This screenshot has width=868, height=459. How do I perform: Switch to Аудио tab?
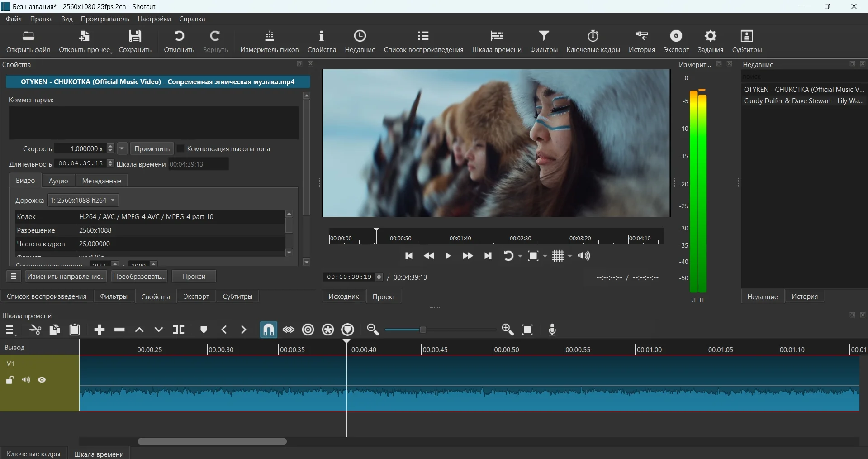[x=58, y=181]
